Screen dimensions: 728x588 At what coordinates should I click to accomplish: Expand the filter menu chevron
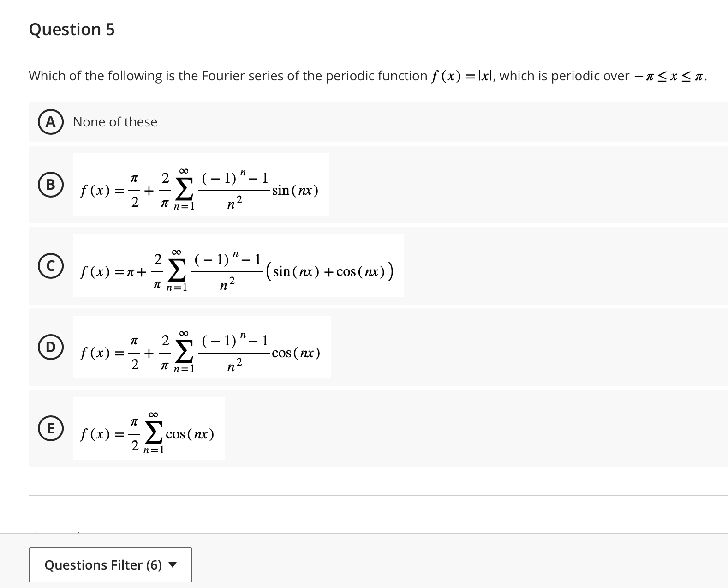click(x=173, y=564)
